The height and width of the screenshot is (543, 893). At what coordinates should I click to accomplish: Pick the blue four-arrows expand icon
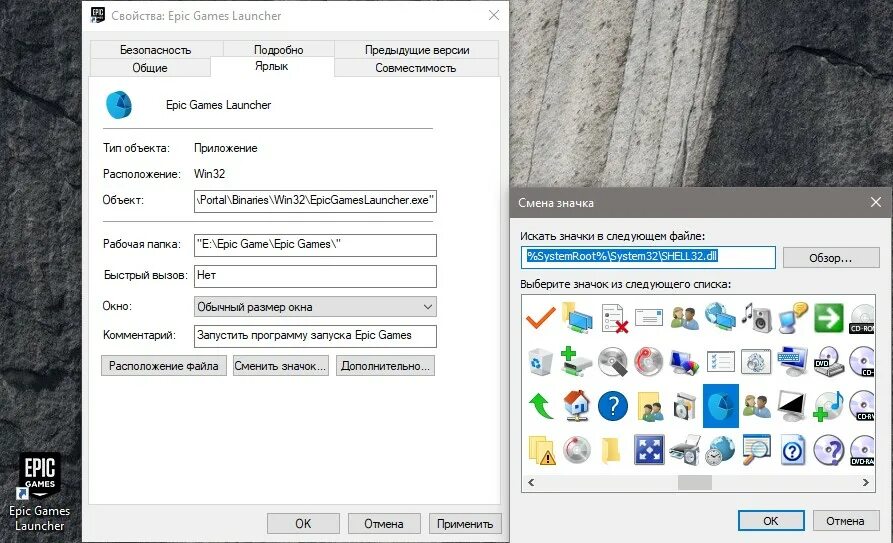click(x=649, y=450)
